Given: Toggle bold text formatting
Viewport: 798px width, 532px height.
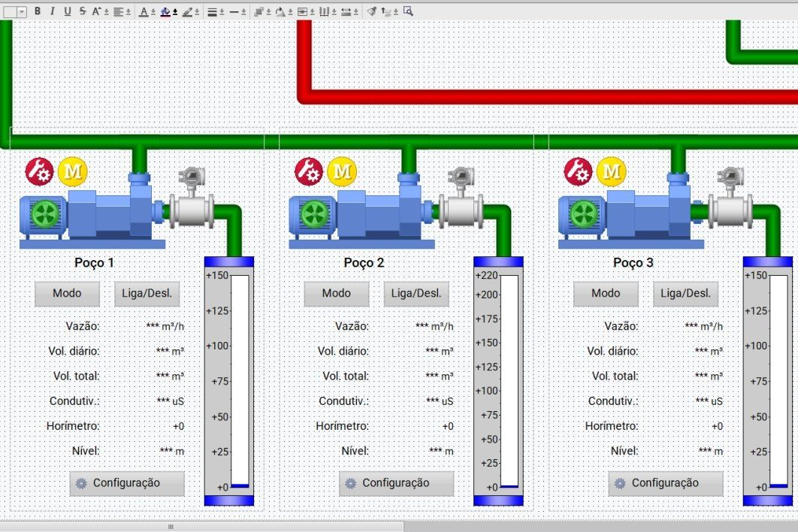Looking at the screenshot, I should click(x=38, y=11).
